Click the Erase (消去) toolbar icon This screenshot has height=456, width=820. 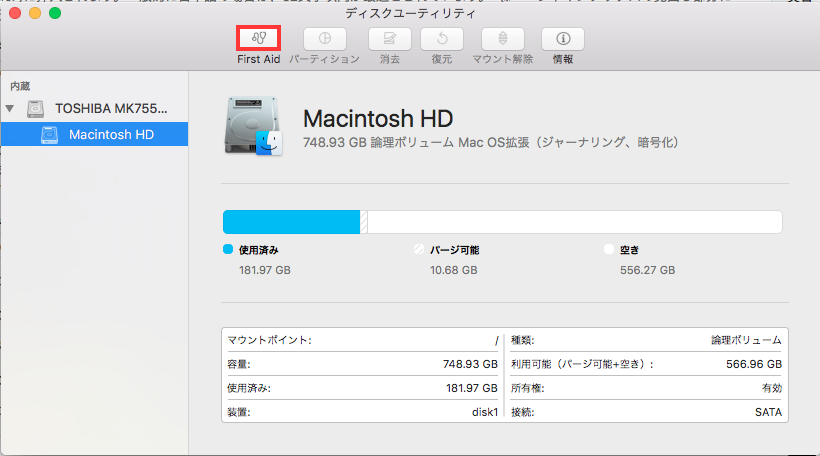click(x=390, y=38)
